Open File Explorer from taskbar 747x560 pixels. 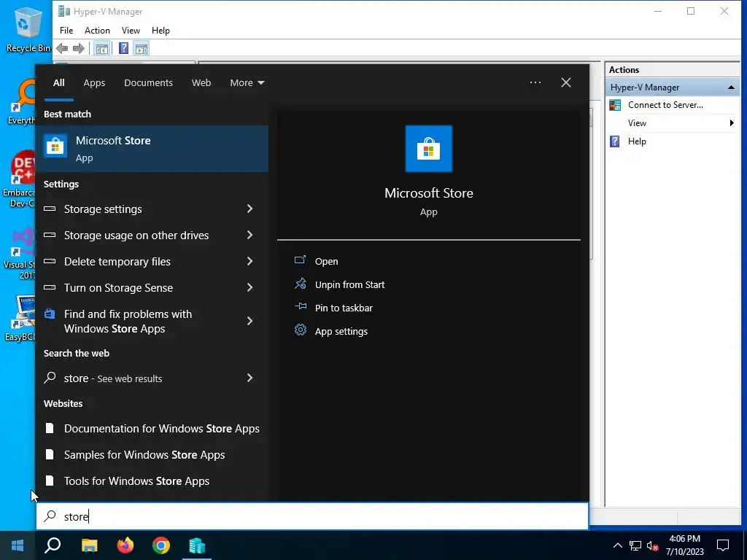point(89,545)
